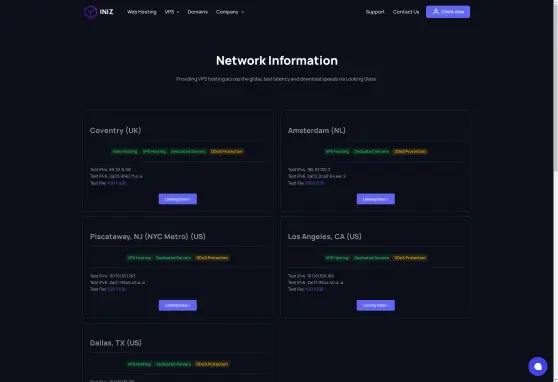Open the Web Hosting nav link
Screen dimensions: 558x382
142,12
